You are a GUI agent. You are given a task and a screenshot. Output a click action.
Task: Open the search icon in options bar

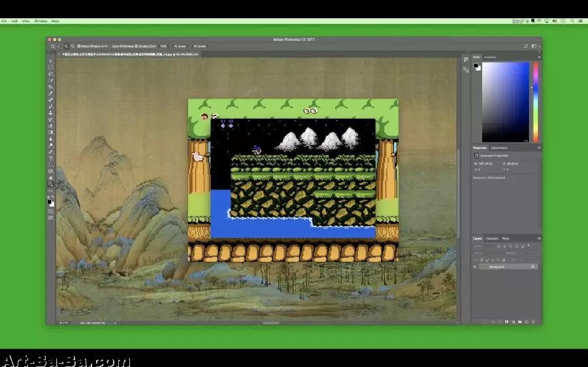coord(525,46)
